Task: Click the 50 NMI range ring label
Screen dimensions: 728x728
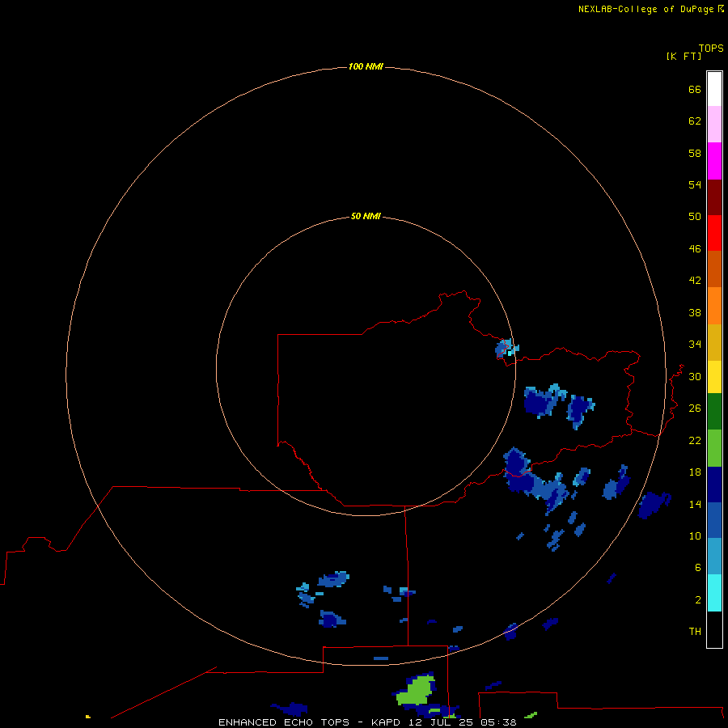Action: click(366, 216)
